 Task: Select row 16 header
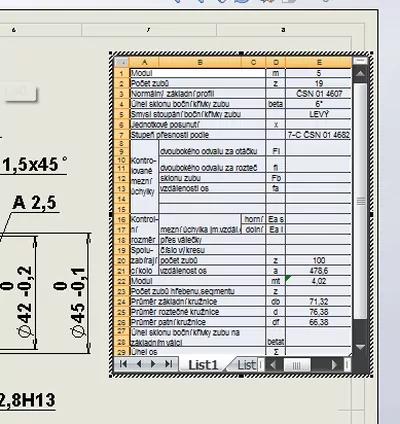122,219
